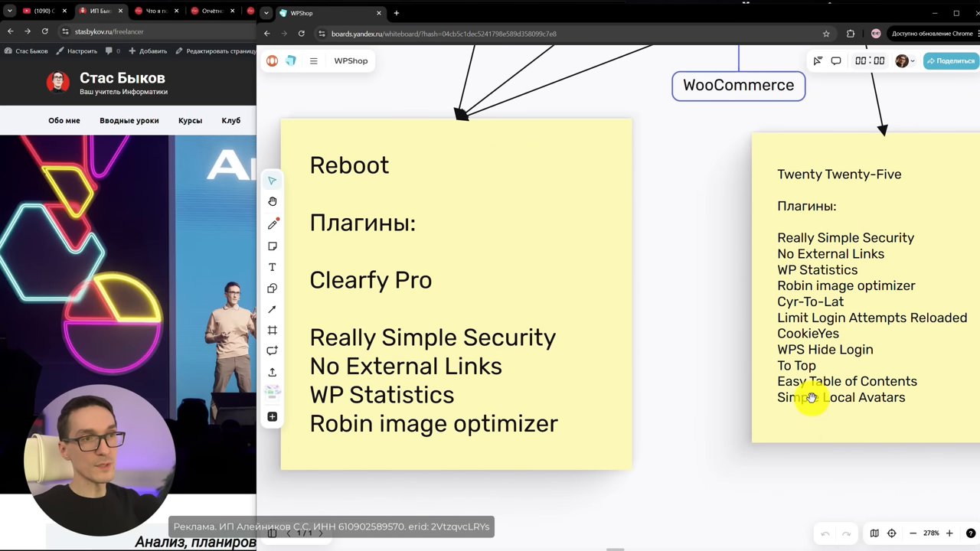This screenshot has height=551, width=980.
Task: Reload the stasbykov.ru page
Action: tap(44, 31)
